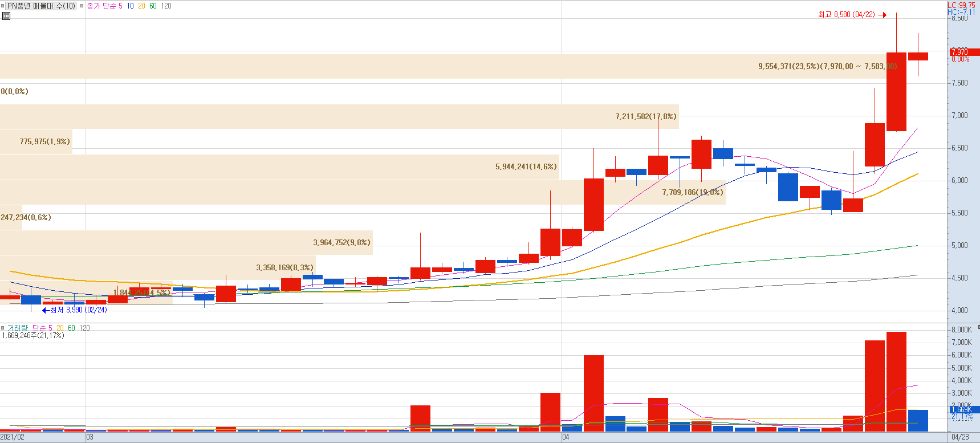Open the data table grid icon
The image size is (980, 443).
pos(6,16)
